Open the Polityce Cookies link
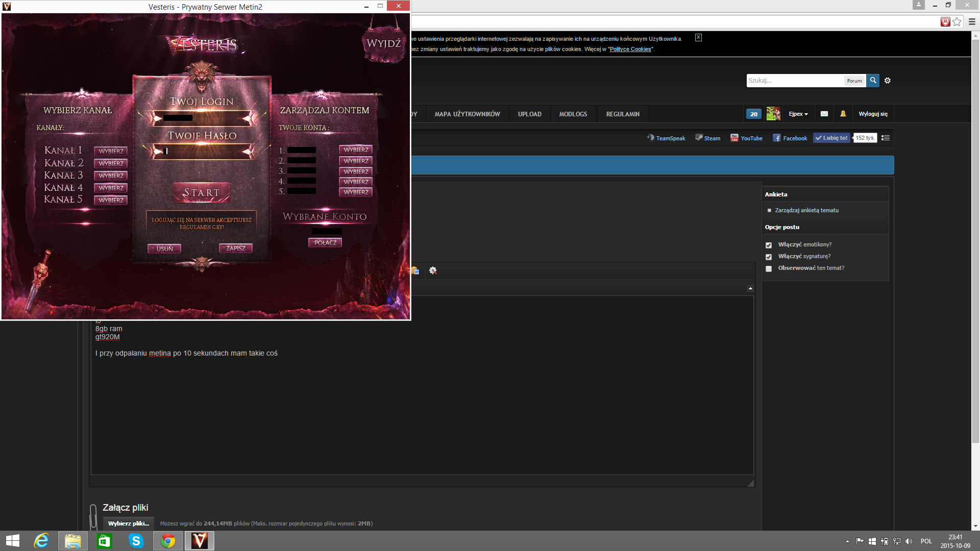Image resolution: width=980 pixels, height=551 pixels. [x=630, y=49]
